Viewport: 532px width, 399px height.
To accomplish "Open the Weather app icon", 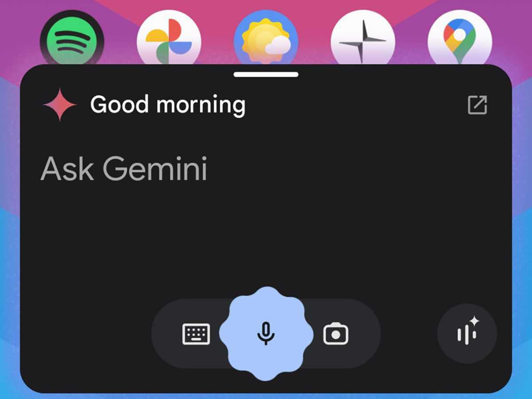I will click(x=266, y=40).
